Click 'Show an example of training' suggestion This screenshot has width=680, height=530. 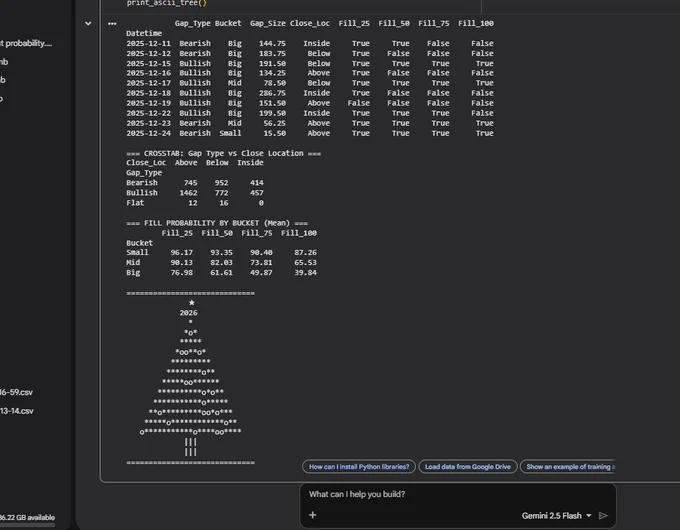tap(568, 467)
